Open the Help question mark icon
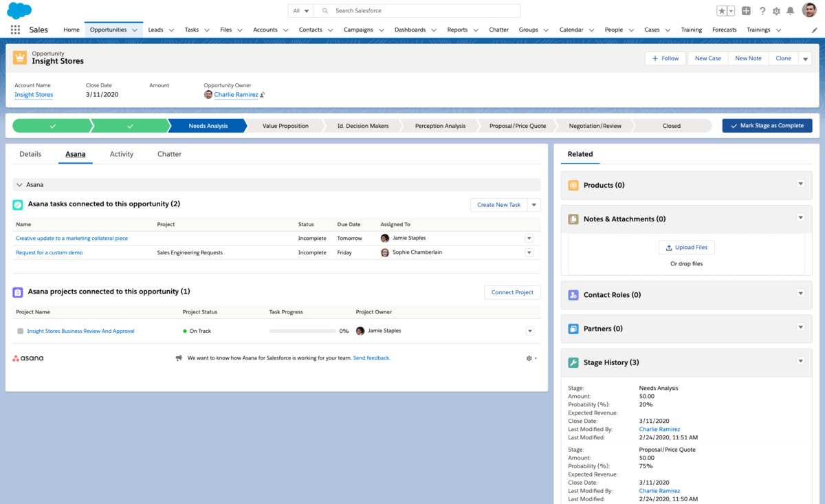825x504 pixels. [762, 11]
